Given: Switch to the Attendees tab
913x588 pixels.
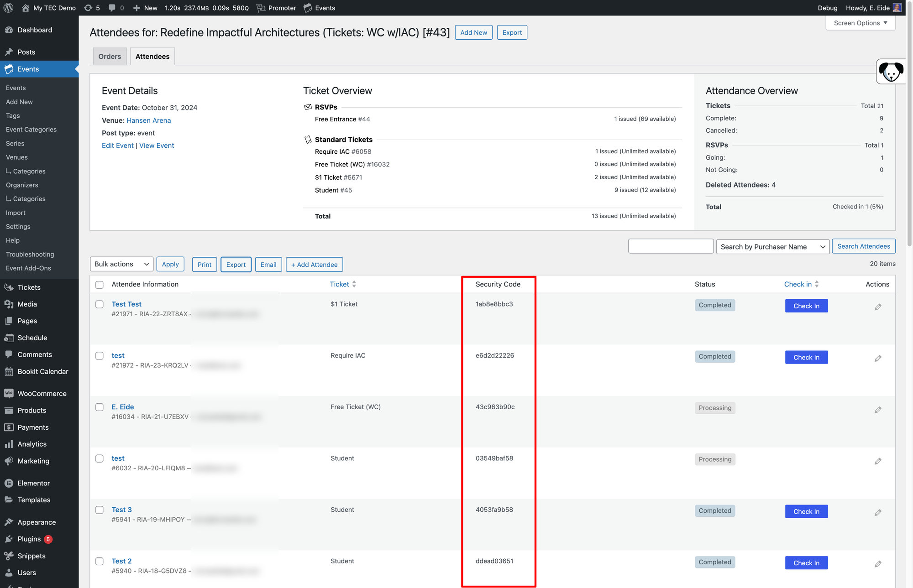Looking at the screenshot, I should point(152,57).
